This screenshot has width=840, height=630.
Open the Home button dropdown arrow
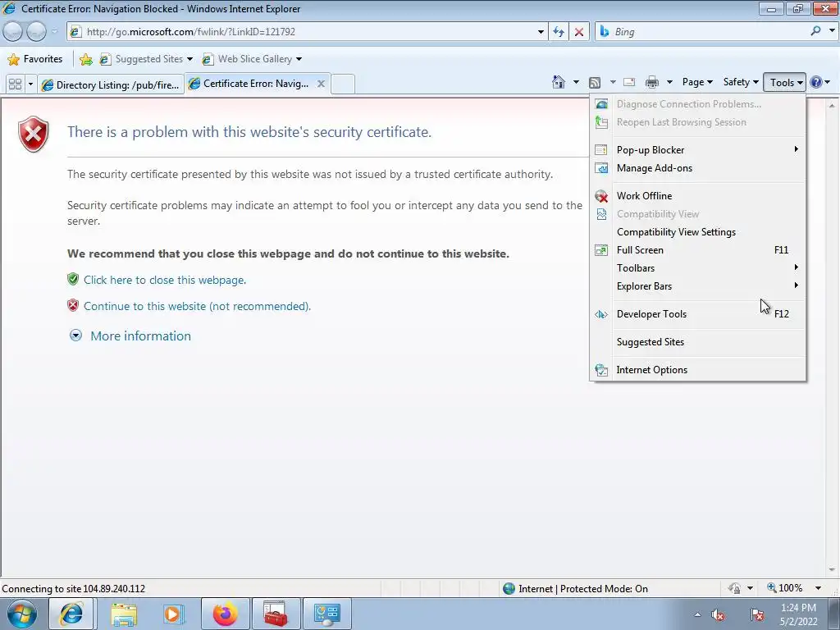(x=576, y=82)
